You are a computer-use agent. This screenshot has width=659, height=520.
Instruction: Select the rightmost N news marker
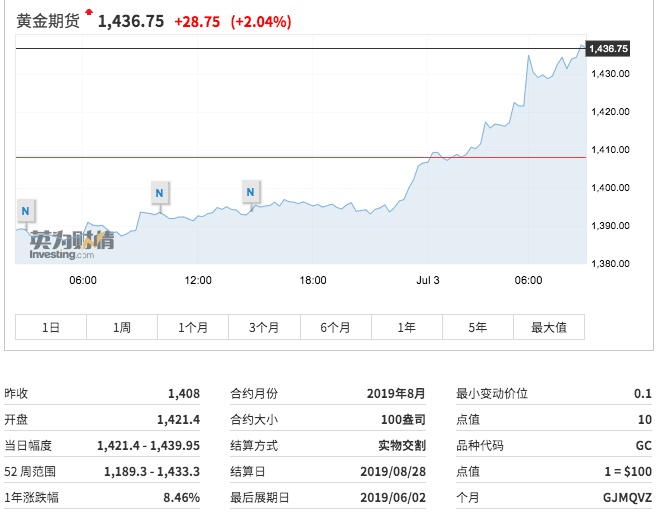[251, 190]
